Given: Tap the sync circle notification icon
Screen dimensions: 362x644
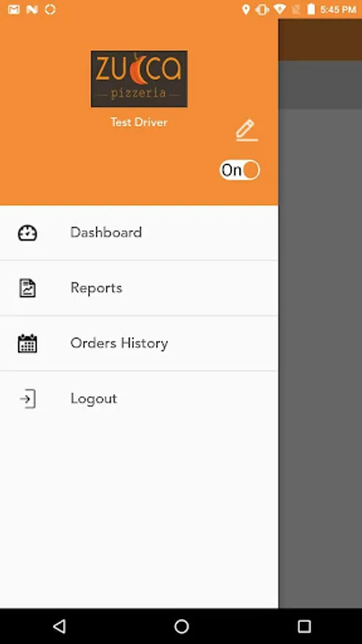Looking at the screenshot, I should (50, 9).
